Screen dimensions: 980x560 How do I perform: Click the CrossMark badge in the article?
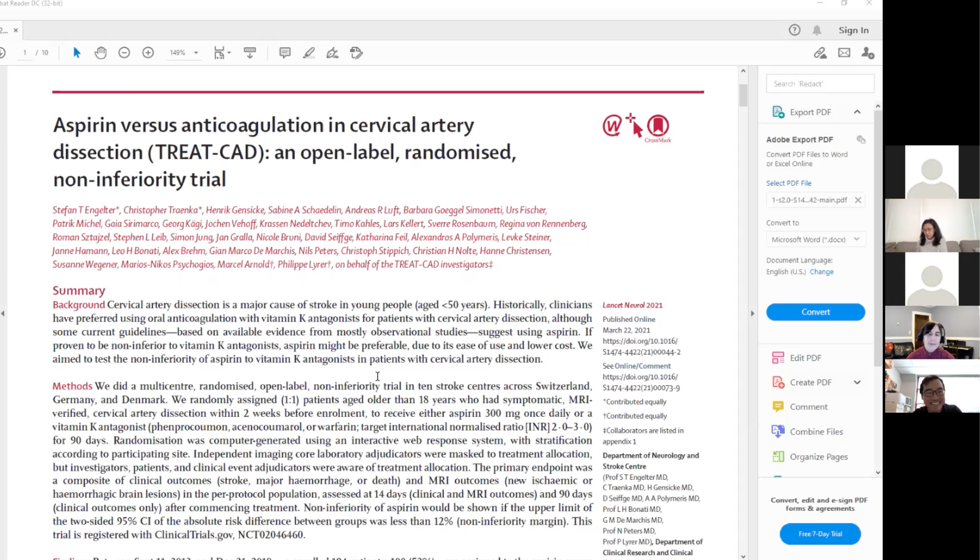coord(658,128)
